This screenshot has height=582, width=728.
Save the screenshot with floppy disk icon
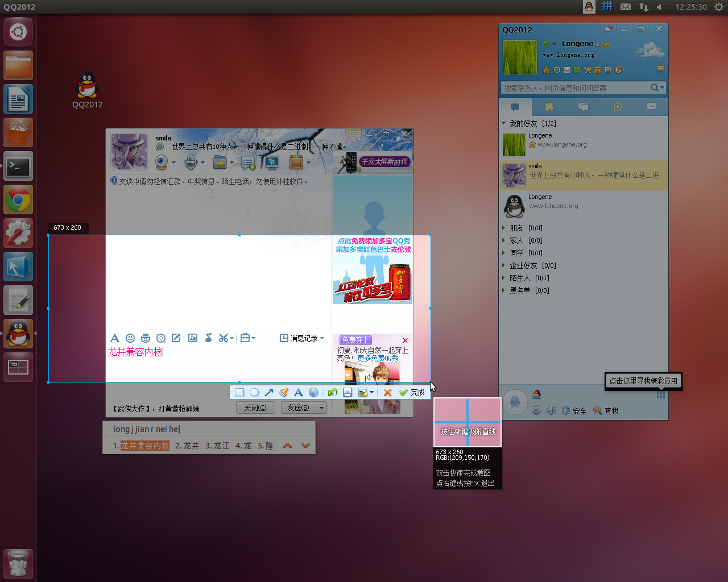coord(348,392)
